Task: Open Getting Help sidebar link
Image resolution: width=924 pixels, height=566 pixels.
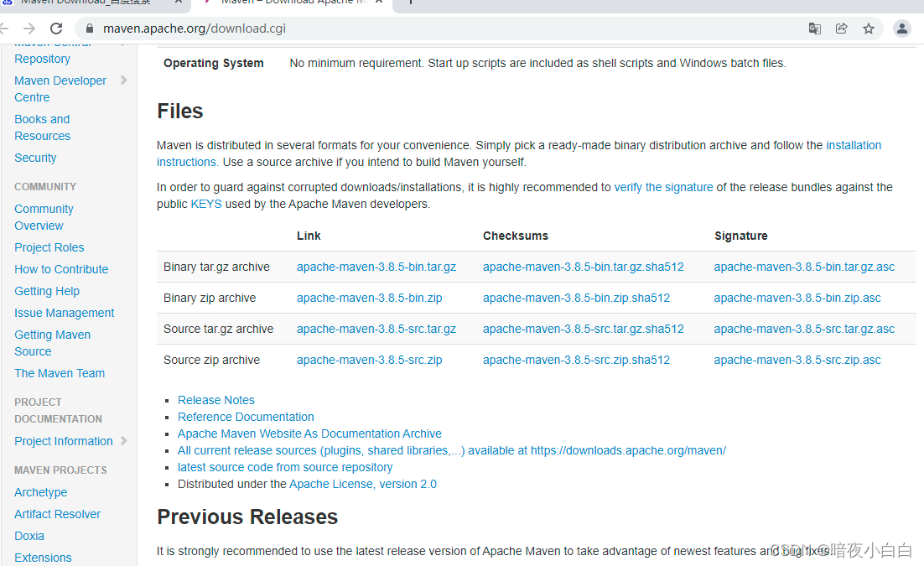Action: coord(47,291)
